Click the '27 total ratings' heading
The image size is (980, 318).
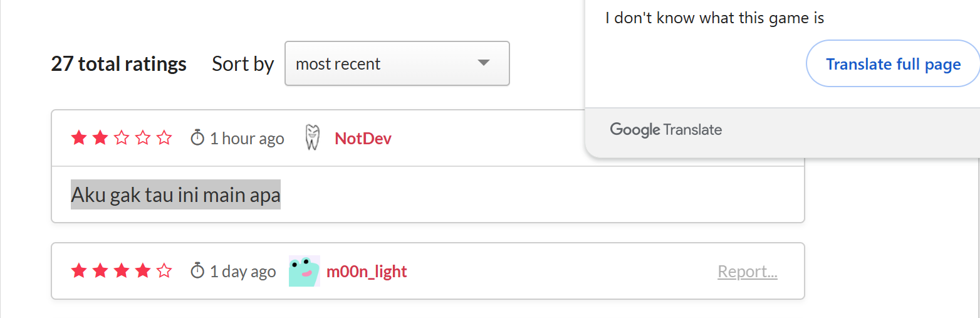tap(118, 64)
